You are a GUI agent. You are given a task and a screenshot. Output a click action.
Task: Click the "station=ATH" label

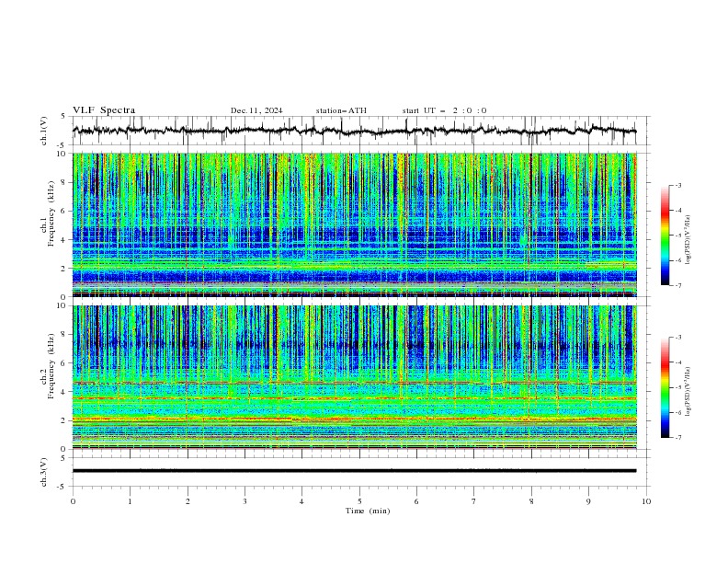(x=341, y=110)
